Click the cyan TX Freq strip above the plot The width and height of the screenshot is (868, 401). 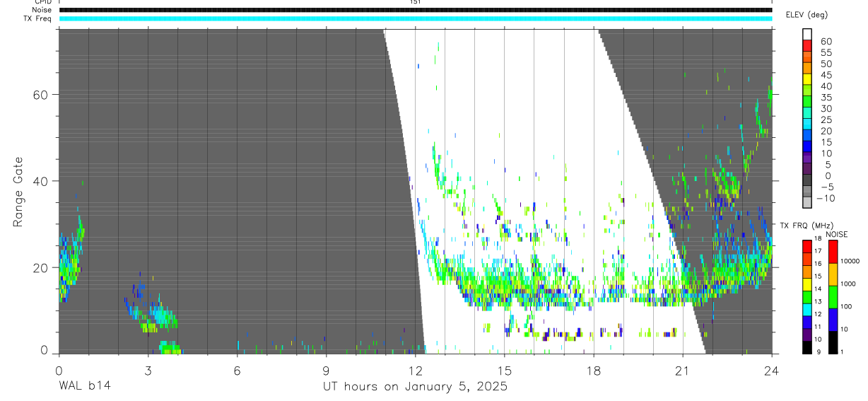[415, 18]
